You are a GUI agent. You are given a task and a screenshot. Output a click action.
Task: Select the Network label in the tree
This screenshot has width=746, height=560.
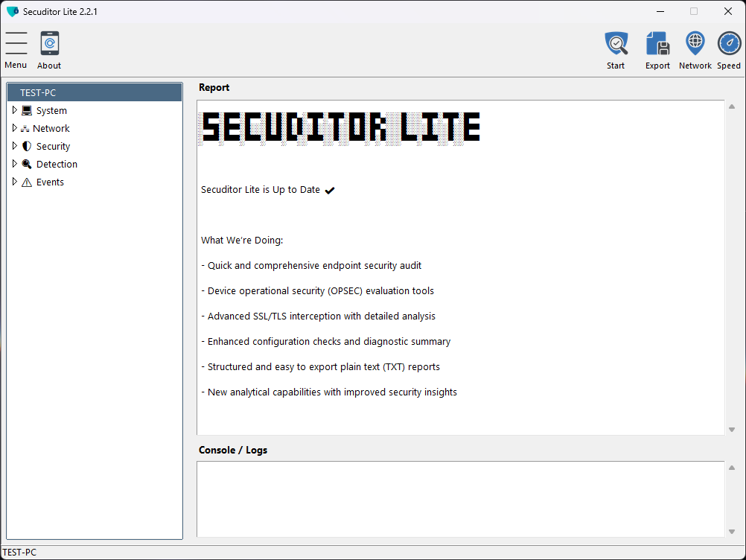(51, 129)
